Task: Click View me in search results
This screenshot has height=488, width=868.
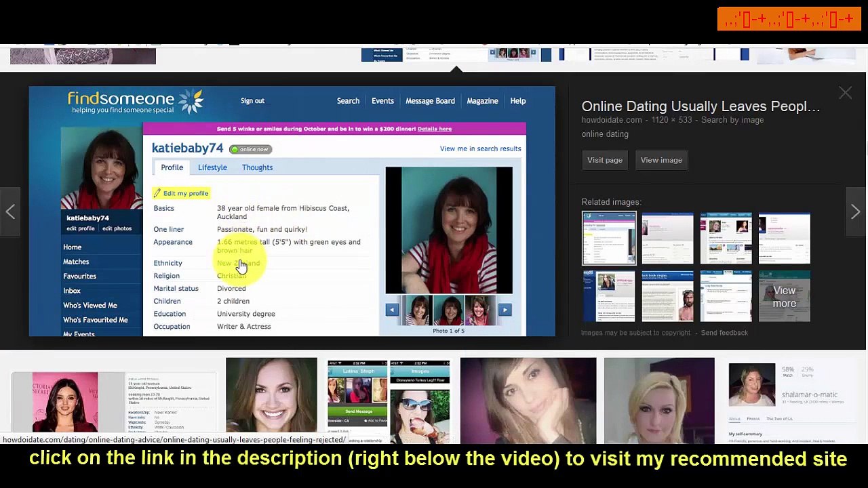Action: [x=480, y=148]
